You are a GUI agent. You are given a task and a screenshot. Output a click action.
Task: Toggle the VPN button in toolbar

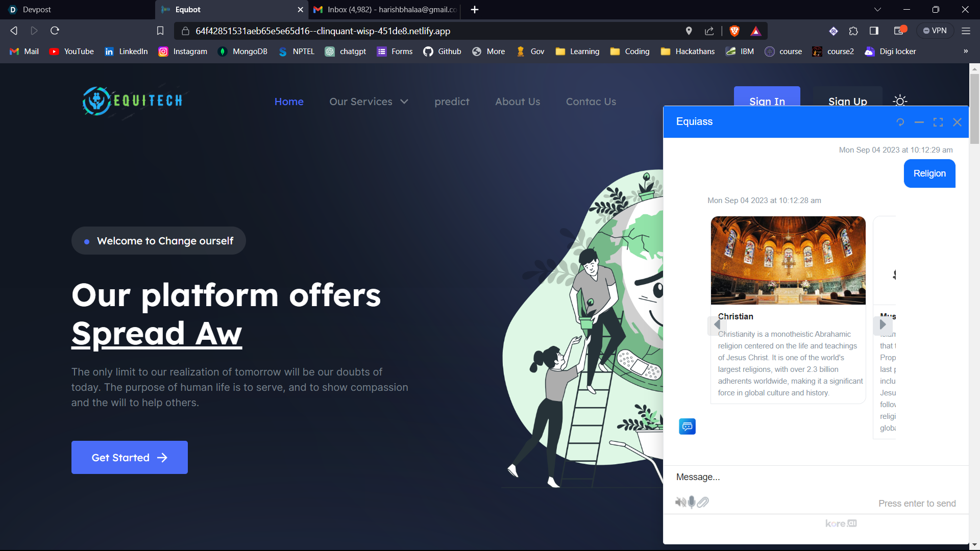(935, 31)
